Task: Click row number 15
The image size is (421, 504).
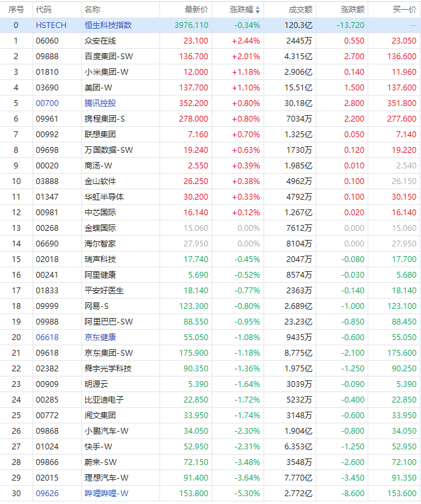Action: pos(16,259)
